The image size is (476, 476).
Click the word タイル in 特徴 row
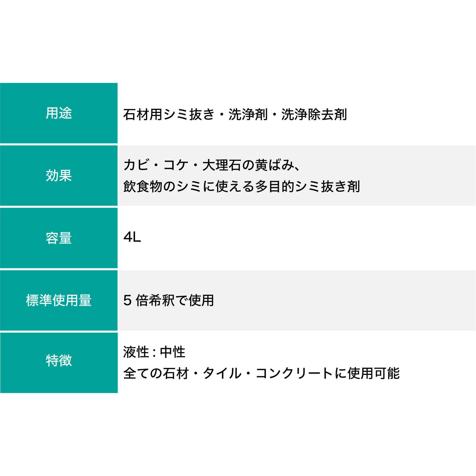[x=222, y=374]
